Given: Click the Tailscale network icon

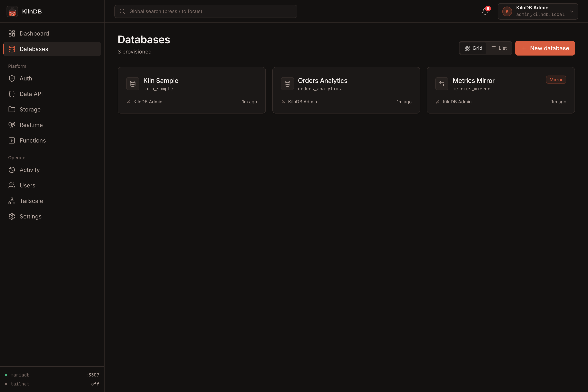Looking at the screenshot, I should (12, 201).
